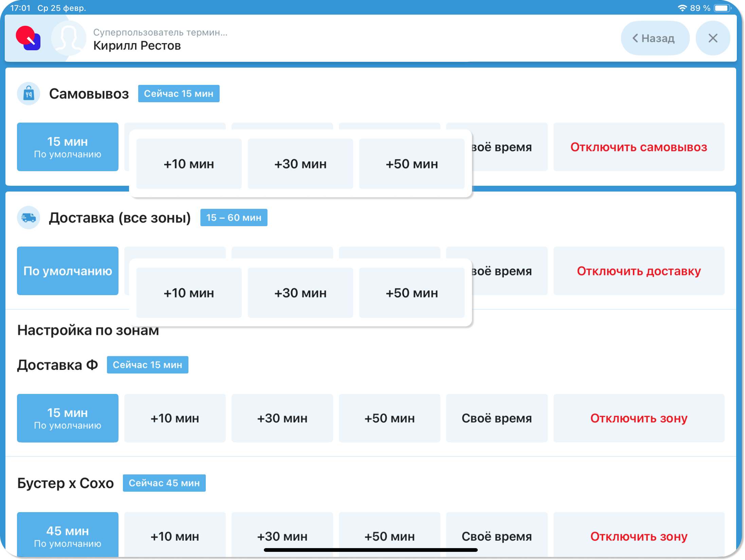
Task: Click the Доставка truck icon
Action: (x=29, y=217)
